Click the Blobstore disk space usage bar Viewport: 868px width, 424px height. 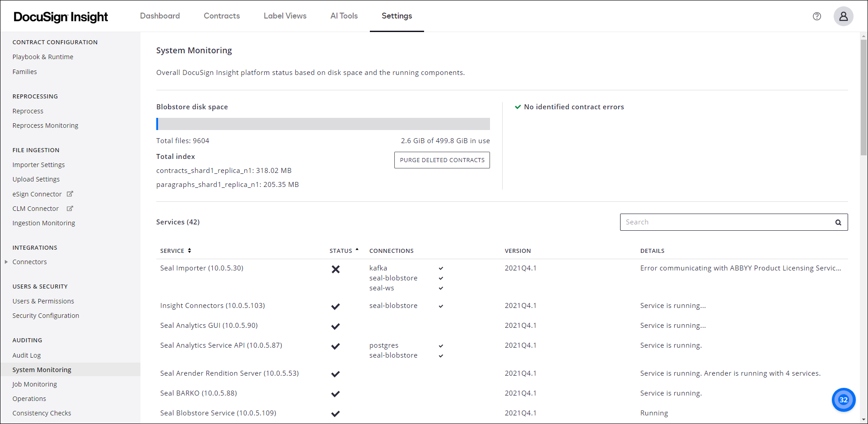[x=323, y=123]
